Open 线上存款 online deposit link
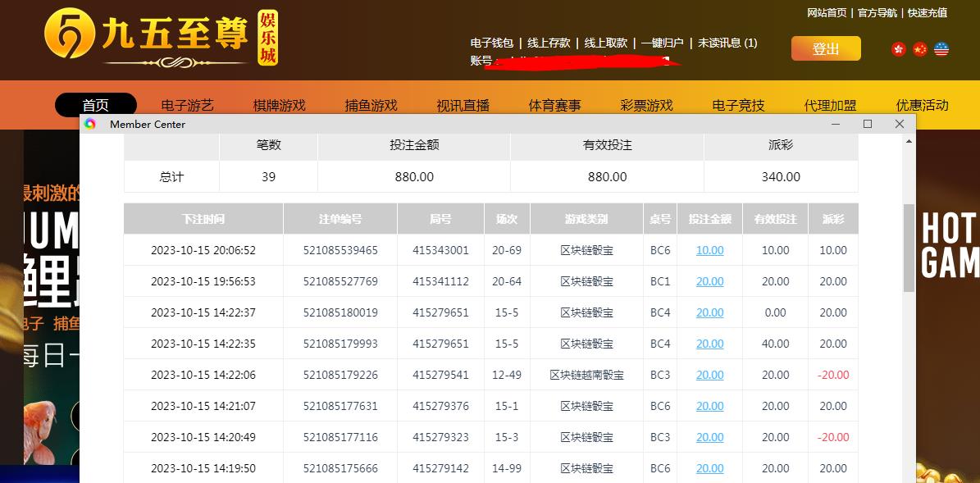980x483 pixels. point(549,43)
